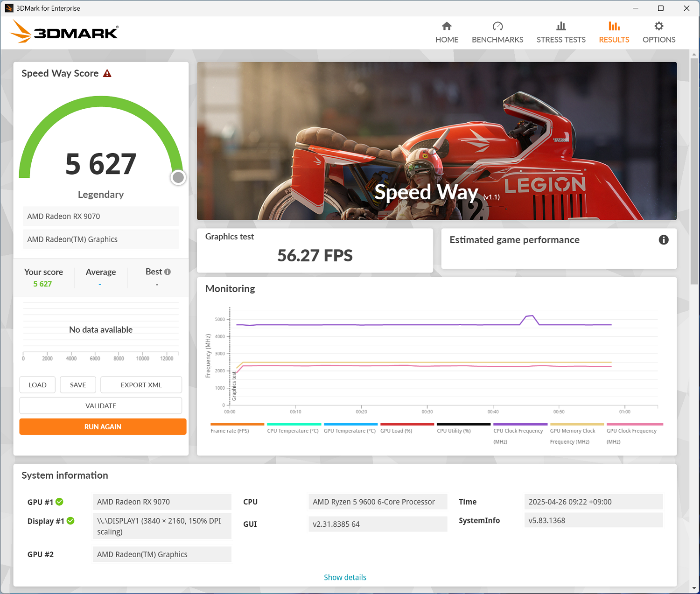700x594 pixels.
Task: Click the No data available message
Action: point(101,330)
